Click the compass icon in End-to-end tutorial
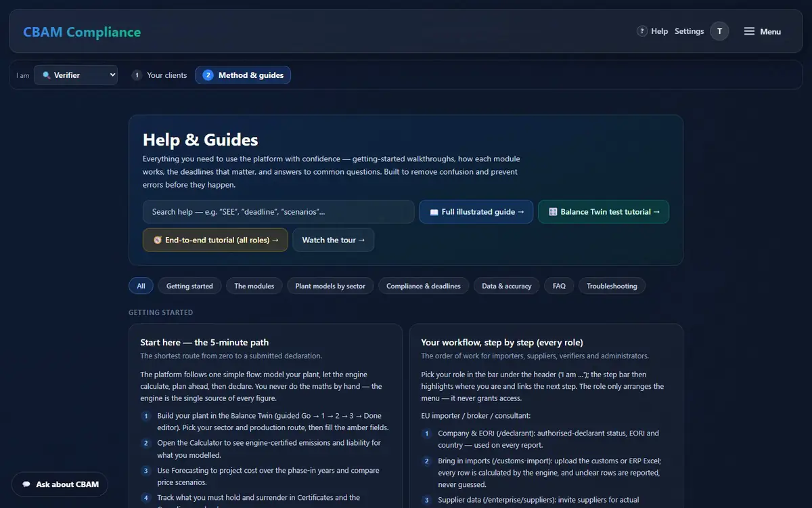Image resolution: width=812 pixels, height=508 pixels. [x=157, y=240]
